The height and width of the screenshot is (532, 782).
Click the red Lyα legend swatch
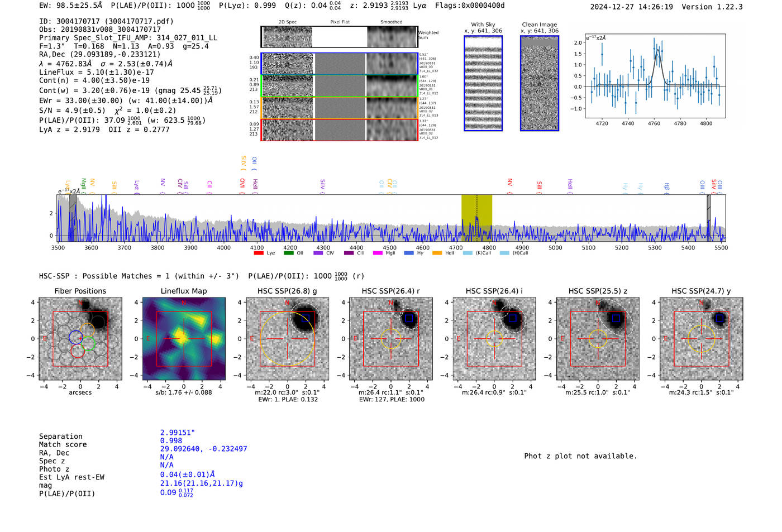click(259, 253)
